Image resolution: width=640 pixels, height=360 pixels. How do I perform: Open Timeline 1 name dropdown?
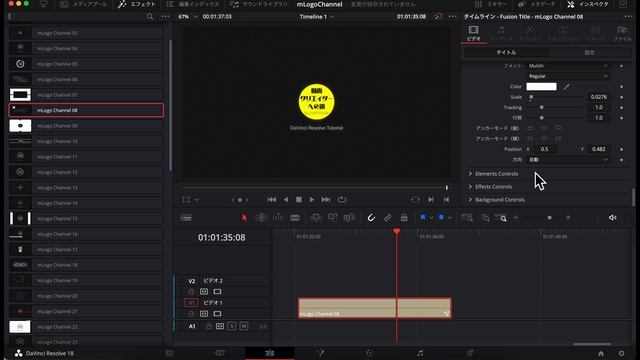[317, 17]
